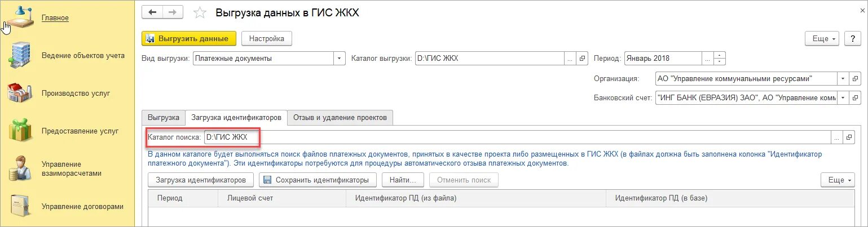Click the Предоставление услуг gift icon
This screenshot has height=227, width=868.
pos(20,131)
